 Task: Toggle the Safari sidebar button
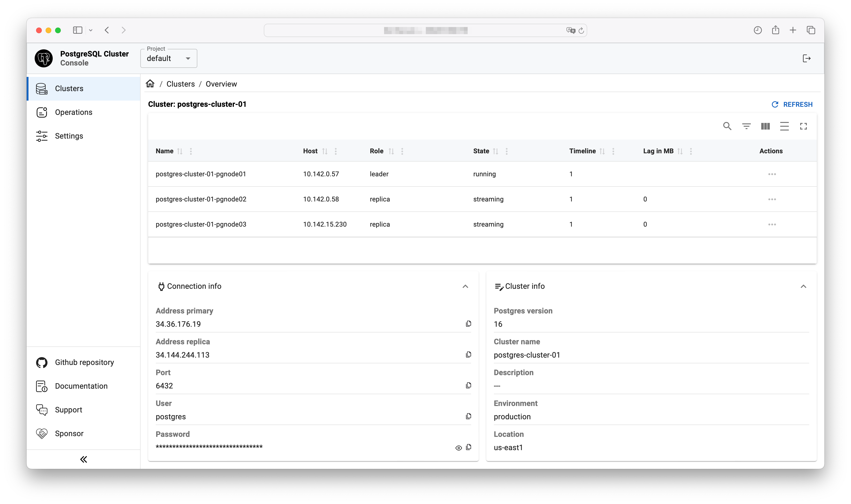pyautogui.click(x=77, y=30)
